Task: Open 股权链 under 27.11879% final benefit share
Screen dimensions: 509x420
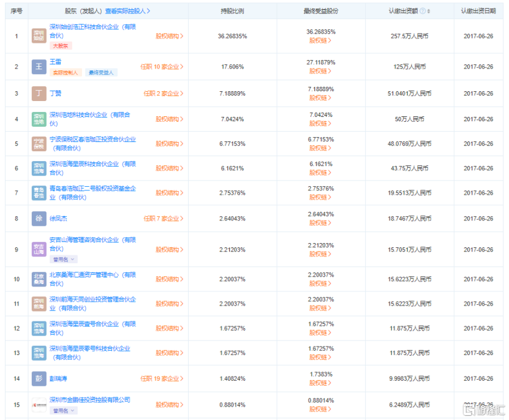Action: pos(320,71)
